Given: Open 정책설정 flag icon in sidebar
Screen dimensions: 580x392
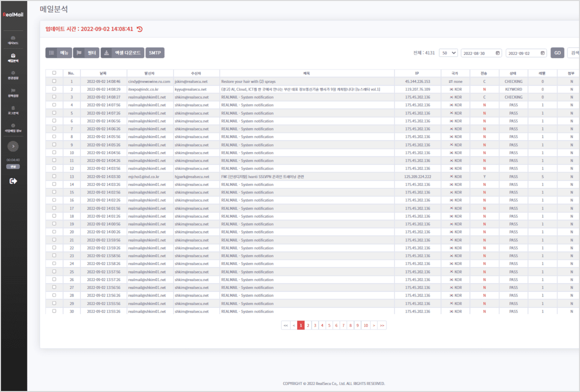Looking at the screenshot, I should point(13,92).
